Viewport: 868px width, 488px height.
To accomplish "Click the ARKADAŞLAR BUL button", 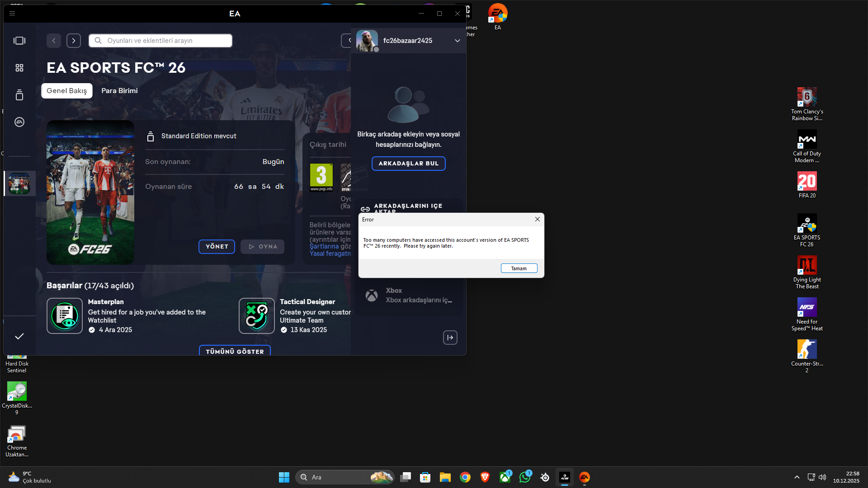I will pyautogui.click(x=409, y=164).
